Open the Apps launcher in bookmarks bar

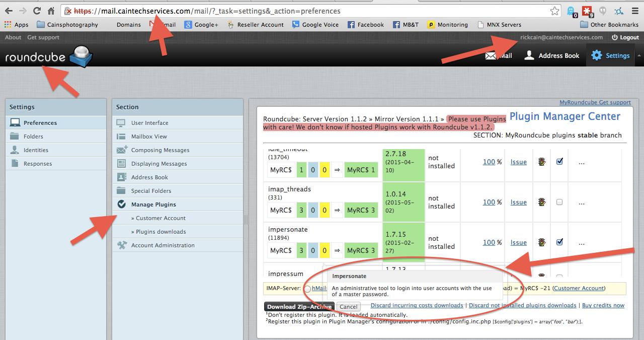click(x=16, y=25)
